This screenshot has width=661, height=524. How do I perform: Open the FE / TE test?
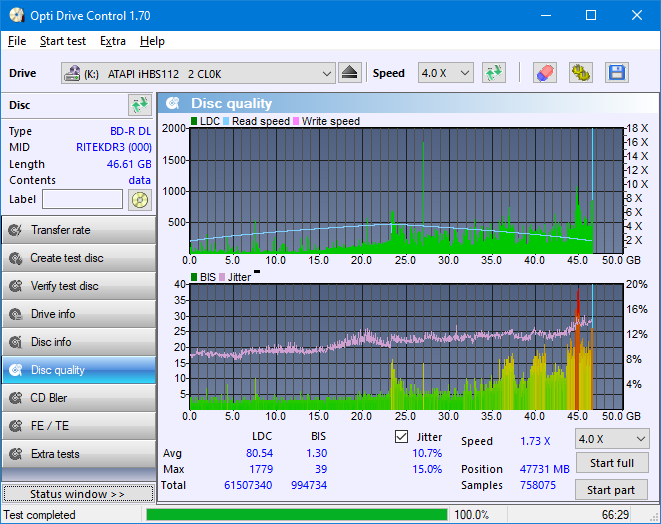tap(79, 426)
